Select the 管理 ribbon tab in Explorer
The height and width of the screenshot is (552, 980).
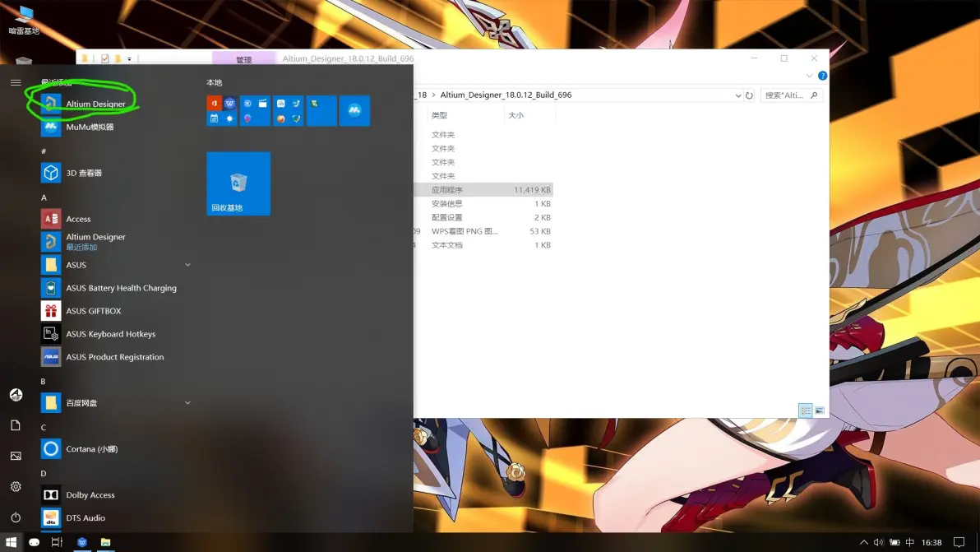point(243,59)
